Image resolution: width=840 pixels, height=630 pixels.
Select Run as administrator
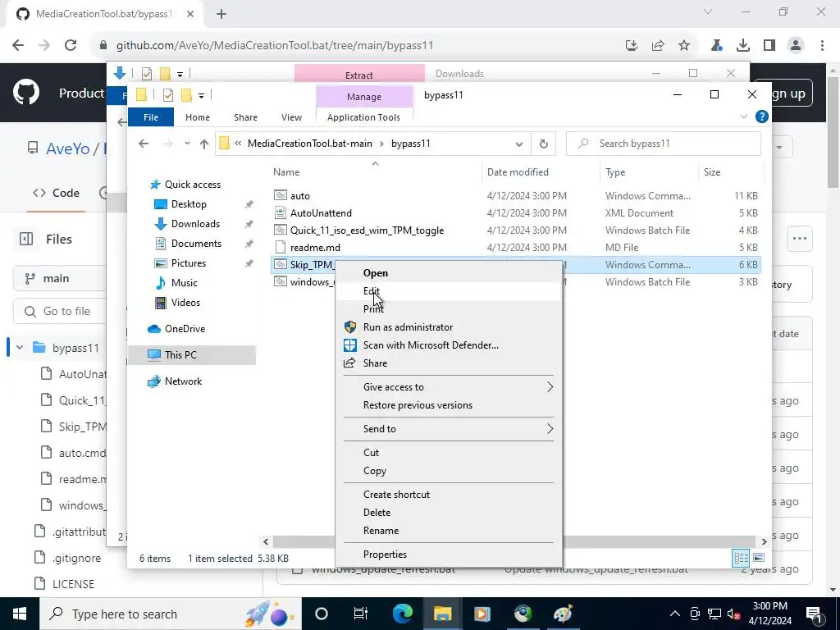[448, 327]
